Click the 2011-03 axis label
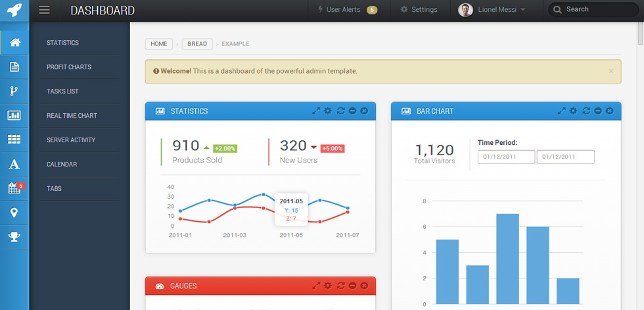Image resolution: width=644 pixels, height=310 pixels. 235,236
